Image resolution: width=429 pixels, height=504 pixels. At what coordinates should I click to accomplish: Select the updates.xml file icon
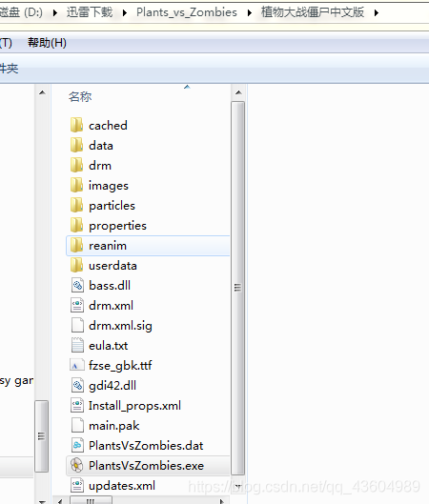pyautogui.click(x=77, y=485)
